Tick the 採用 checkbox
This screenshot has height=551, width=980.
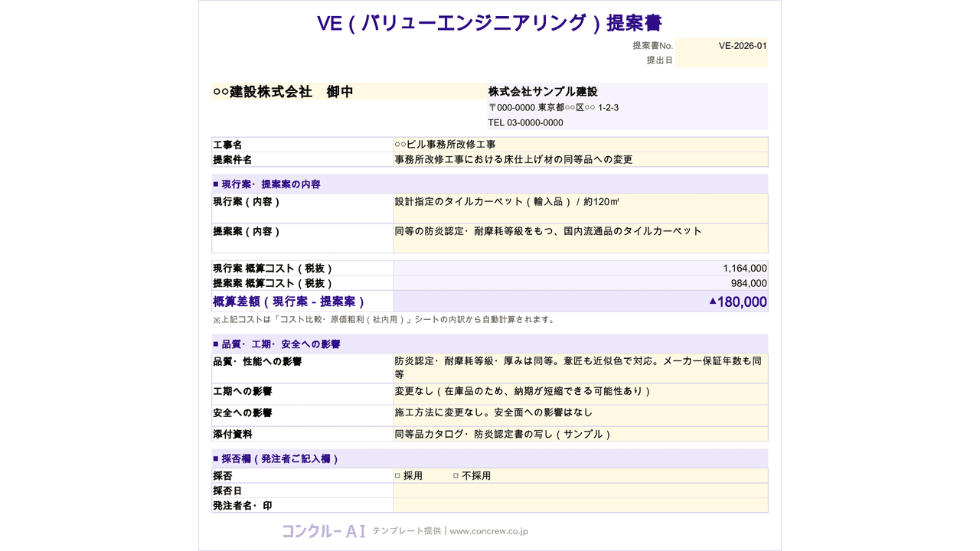pyautogui.click(x=397, y=476)
